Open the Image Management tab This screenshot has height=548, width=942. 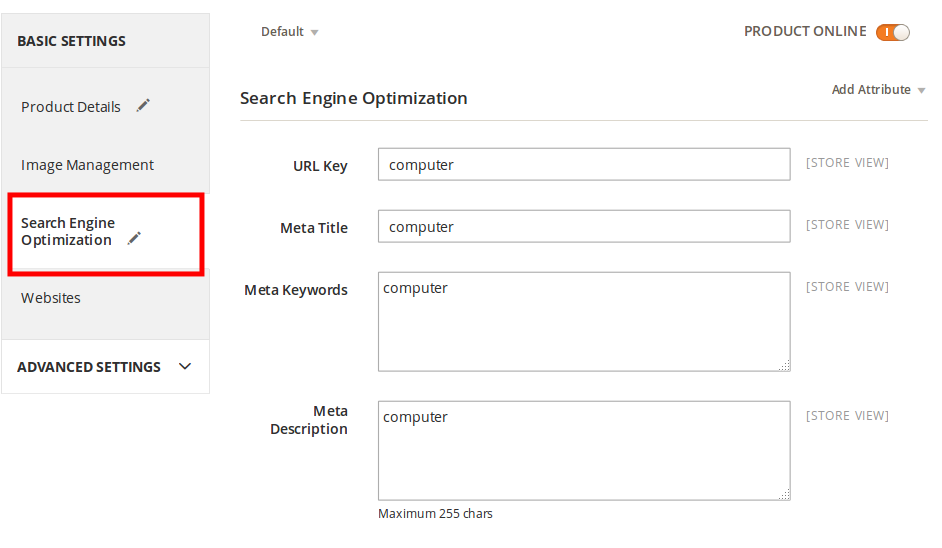87,165
